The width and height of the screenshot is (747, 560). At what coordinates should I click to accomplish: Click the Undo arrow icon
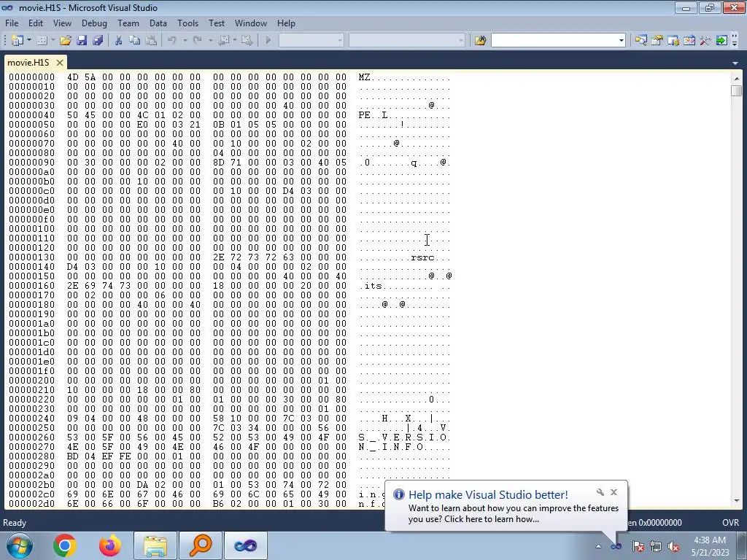pyautogui.click(x=172, y=41)
